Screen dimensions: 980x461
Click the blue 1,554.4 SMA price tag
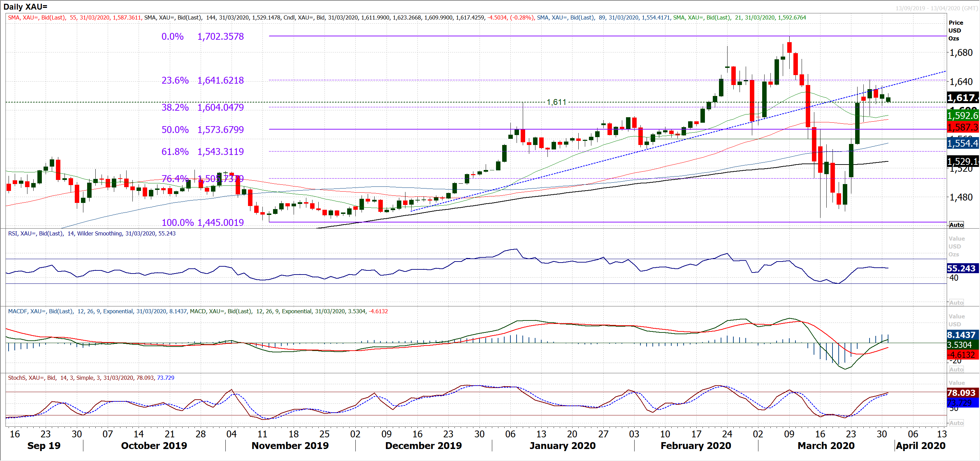[x=962, y=143]
